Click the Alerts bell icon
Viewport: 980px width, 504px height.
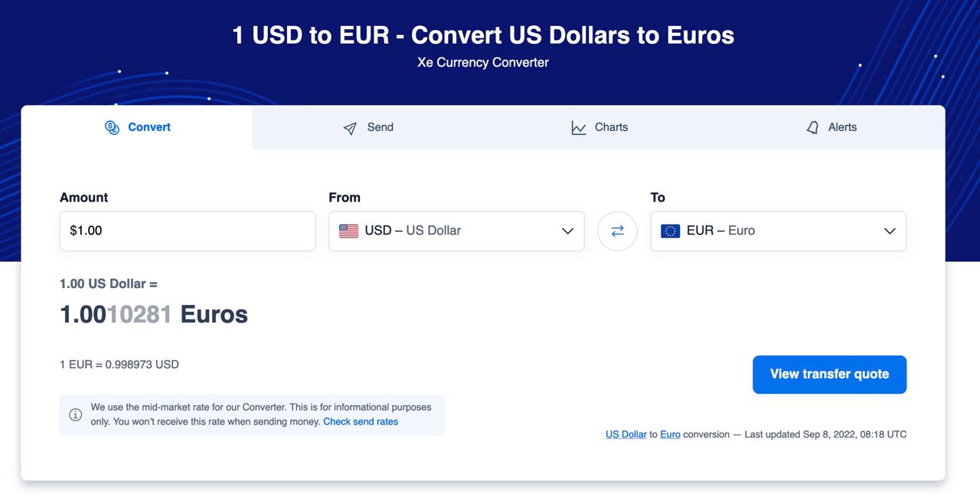[x=812, y=128]
